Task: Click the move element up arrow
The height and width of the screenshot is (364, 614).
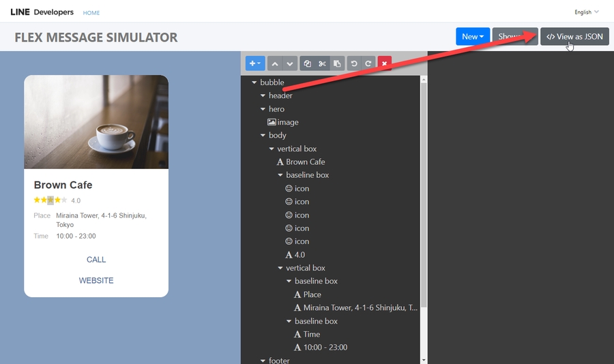Action: point(275,63)
